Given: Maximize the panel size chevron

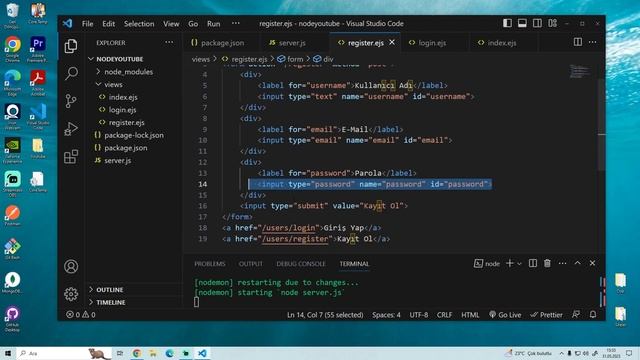Looking at the screenshot, I should tap(578, 263).
